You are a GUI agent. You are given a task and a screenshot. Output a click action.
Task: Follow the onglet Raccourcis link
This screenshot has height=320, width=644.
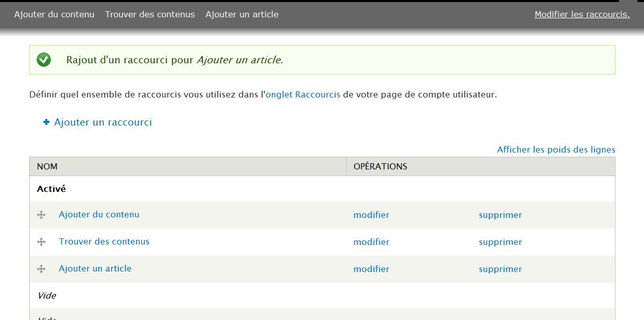click(x=303, y=94)
